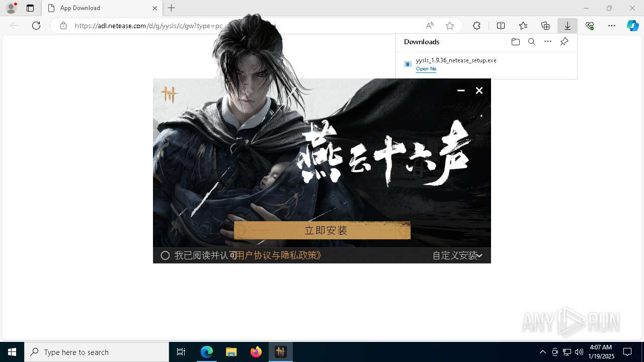Click the installer logo icon
Viewport: 644px width, 362px height.
[x=170, y=95]
